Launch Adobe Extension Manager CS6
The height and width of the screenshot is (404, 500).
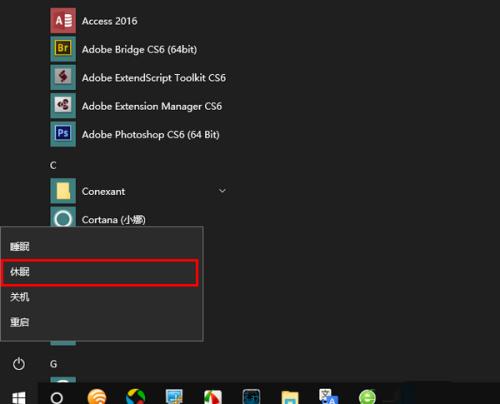click(x=138, y=106)
